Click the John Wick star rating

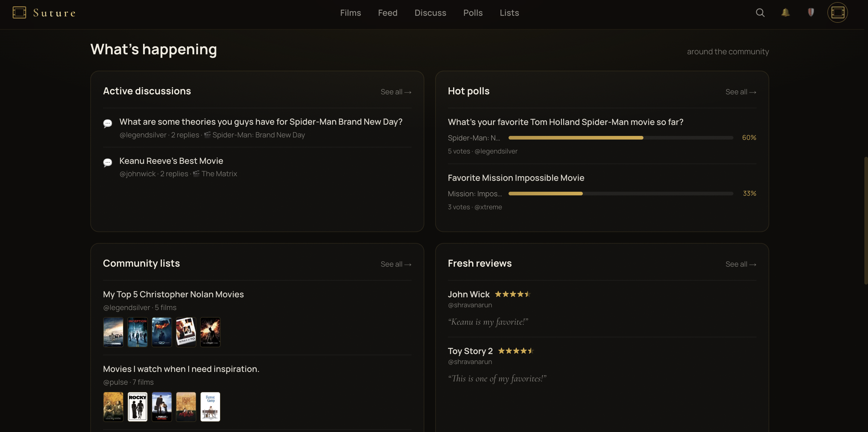click(x=512, y=294)
